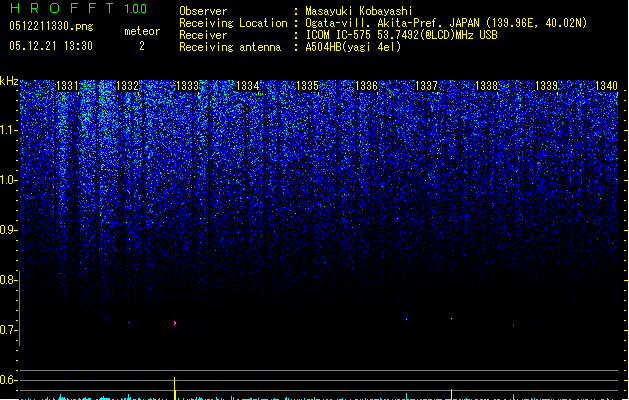
Task: Click the small yellow intensity spike below 1337
Action: pyautogui.click(x=451, y=394)
